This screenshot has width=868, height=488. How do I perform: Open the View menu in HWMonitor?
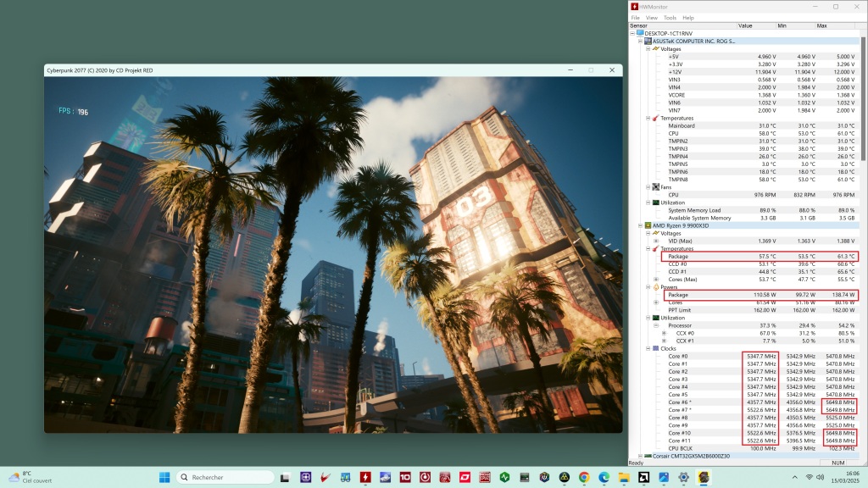click(652, 18)
